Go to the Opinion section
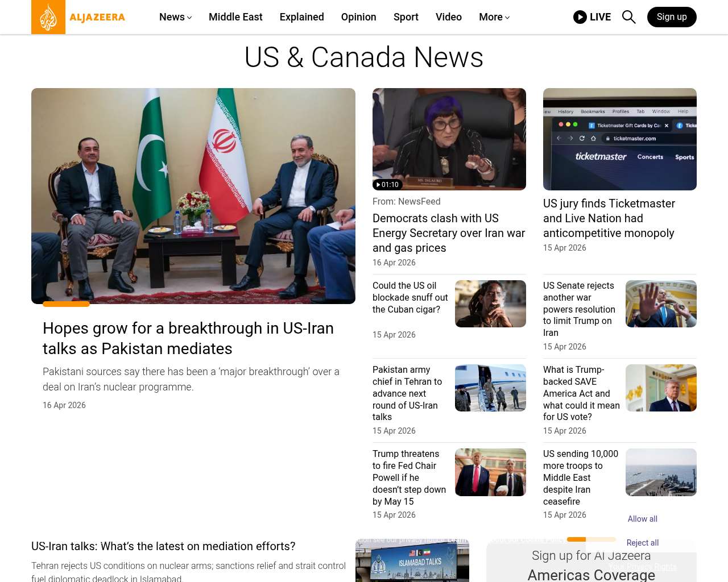 [358, 17]
